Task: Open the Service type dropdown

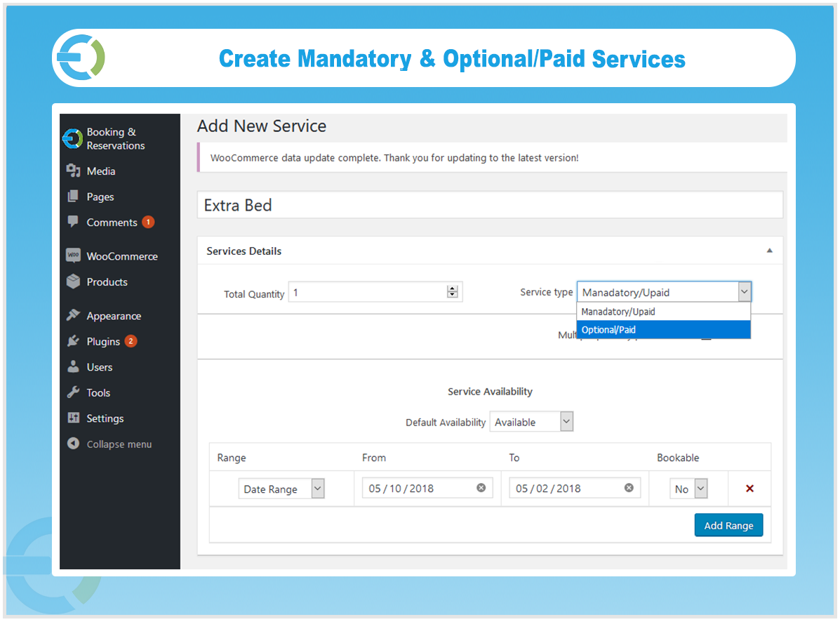Action: [745, 291]
